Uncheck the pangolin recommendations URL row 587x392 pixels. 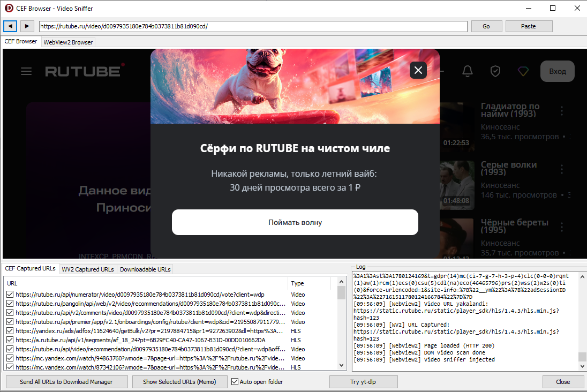10,304
